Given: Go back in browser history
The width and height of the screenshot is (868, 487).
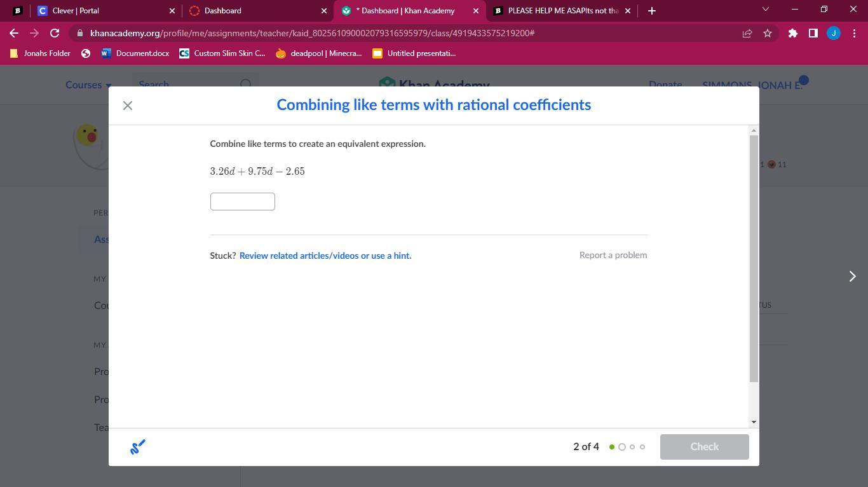Looking at the screenshot, I should click(14, 33).
